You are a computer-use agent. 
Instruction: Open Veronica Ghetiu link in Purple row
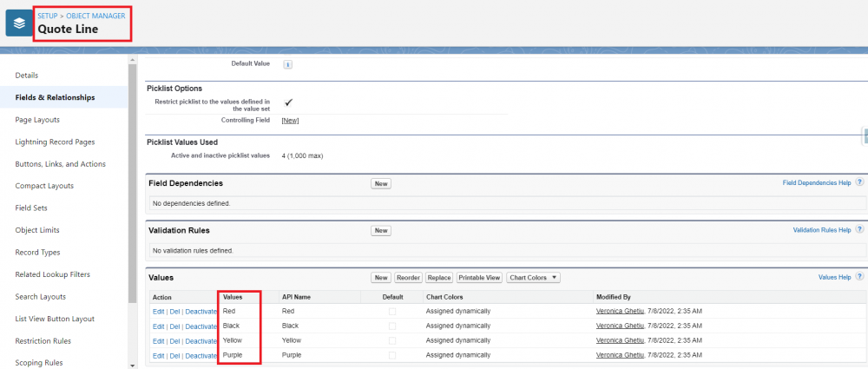[620, 354]
